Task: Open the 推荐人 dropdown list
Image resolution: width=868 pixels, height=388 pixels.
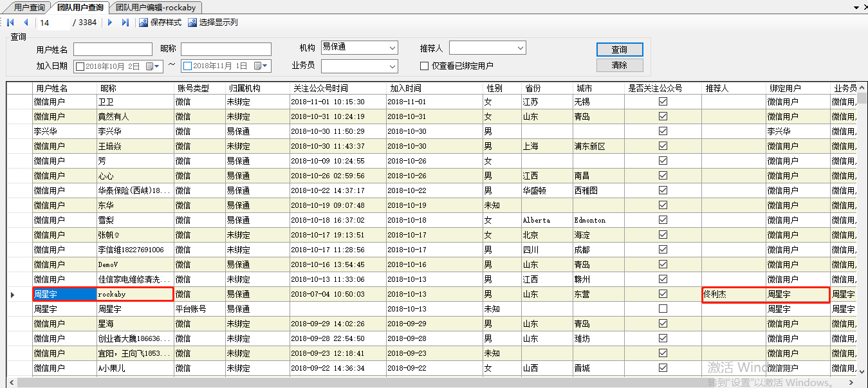Action: click(x=521, y=48)
